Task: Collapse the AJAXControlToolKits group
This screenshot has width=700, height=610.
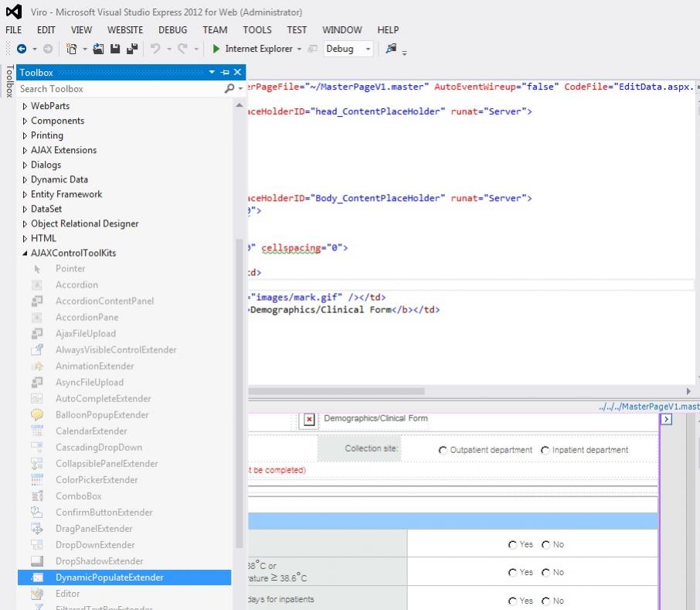Action: pyautogui.click(x=25, y=253)
